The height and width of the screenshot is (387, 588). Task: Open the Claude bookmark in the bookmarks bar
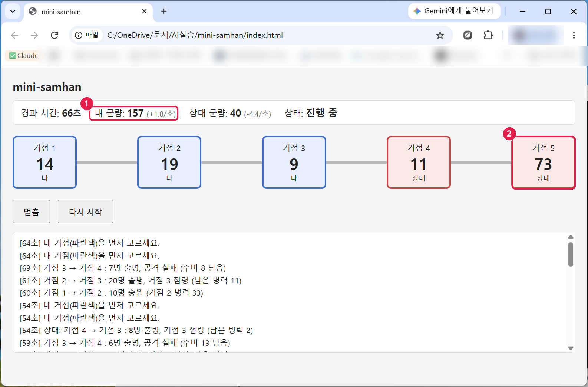(x=23, y=56)
